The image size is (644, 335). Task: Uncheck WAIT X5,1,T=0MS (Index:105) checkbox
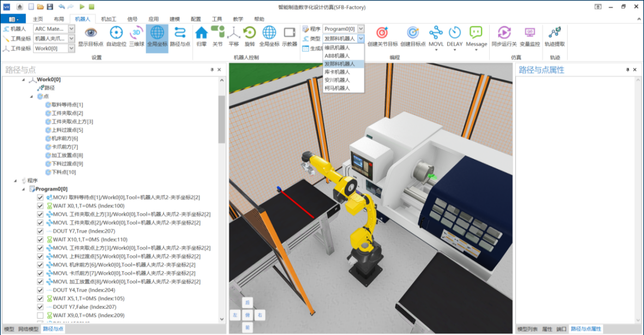coord(40,299)
